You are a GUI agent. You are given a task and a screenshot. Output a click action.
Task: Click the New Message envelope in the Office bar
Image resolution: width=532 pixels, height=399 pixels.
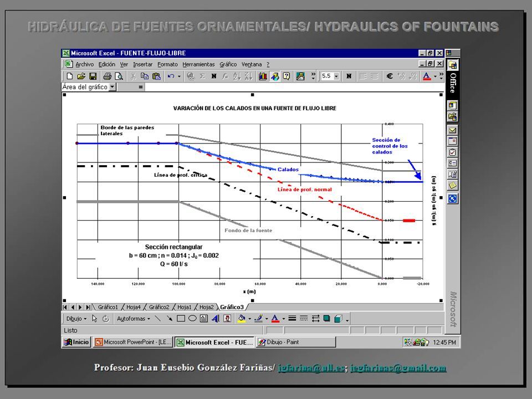tap(453, 130)
